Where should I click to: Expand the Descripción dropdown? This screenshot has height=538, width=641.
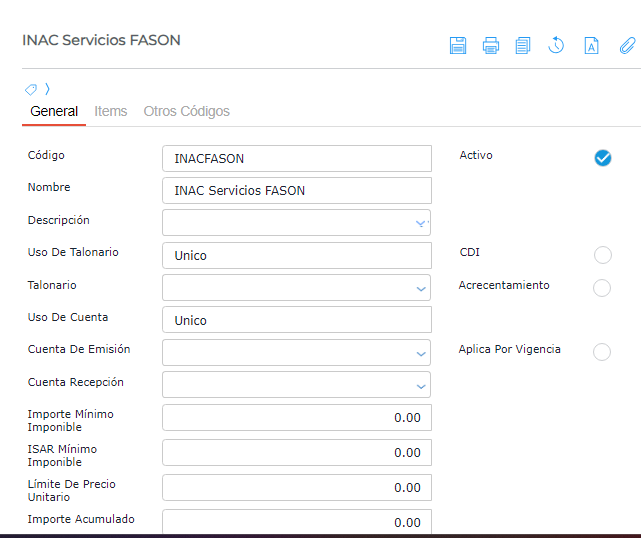click(421, 223)
